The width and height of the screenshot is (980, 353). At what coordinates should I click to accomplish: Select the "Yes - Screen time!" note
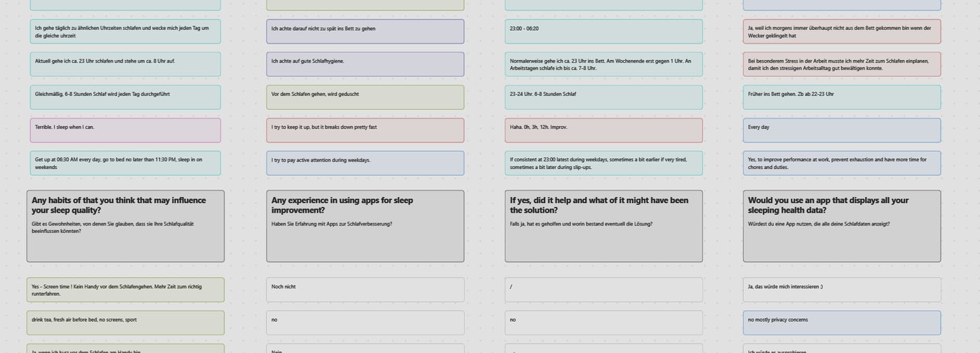tap(125, 290)
